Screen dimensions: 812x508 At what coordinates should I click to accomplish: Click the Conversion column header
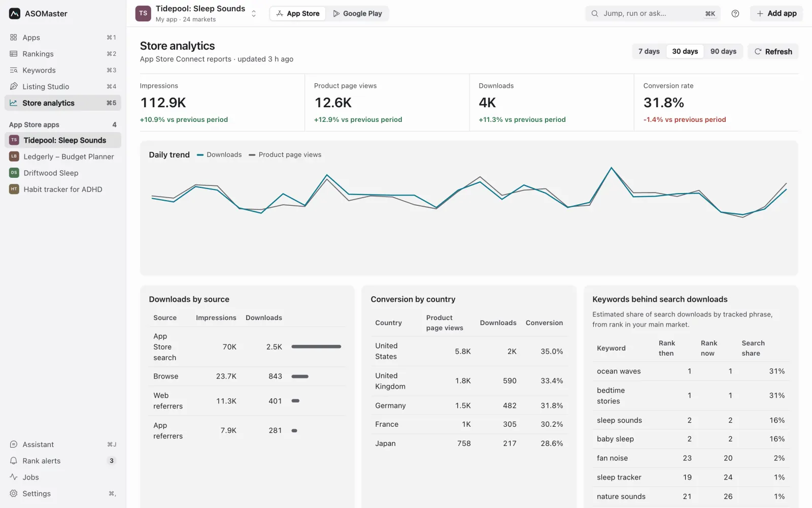(544, 323)
